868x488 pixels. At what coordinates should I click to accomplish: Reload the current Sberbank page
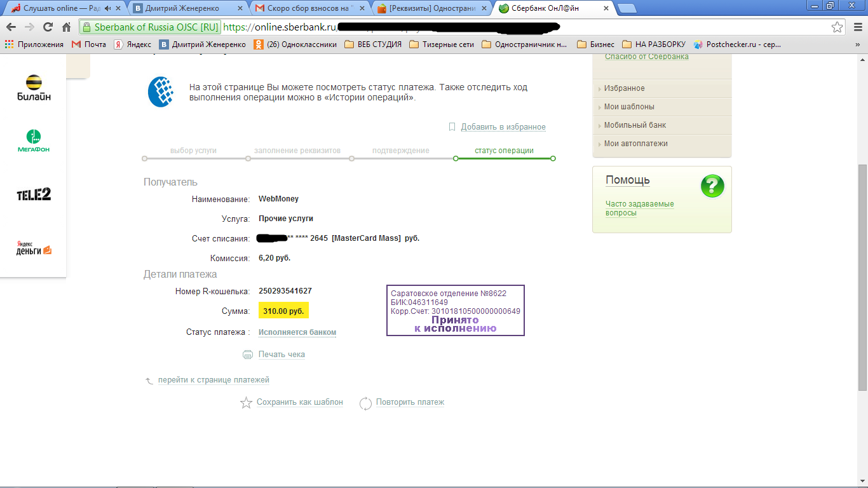(x=48, y=27)
